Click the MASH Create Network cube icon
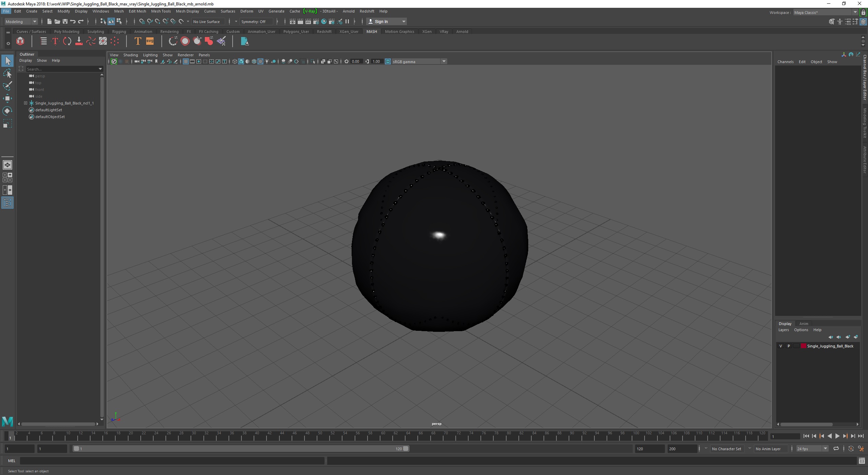This screenshot has width=868, height=475. click(x=20, y=41)
